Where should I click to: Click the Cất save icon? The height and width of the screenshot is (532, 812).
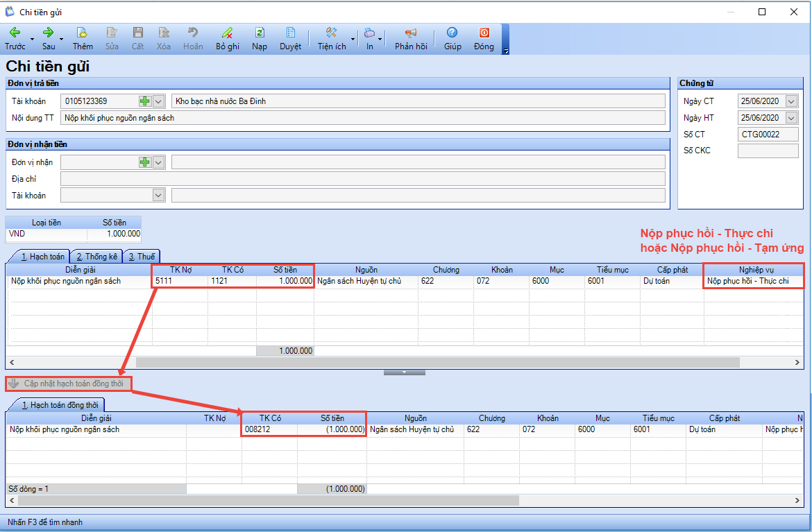pos(137,33)
